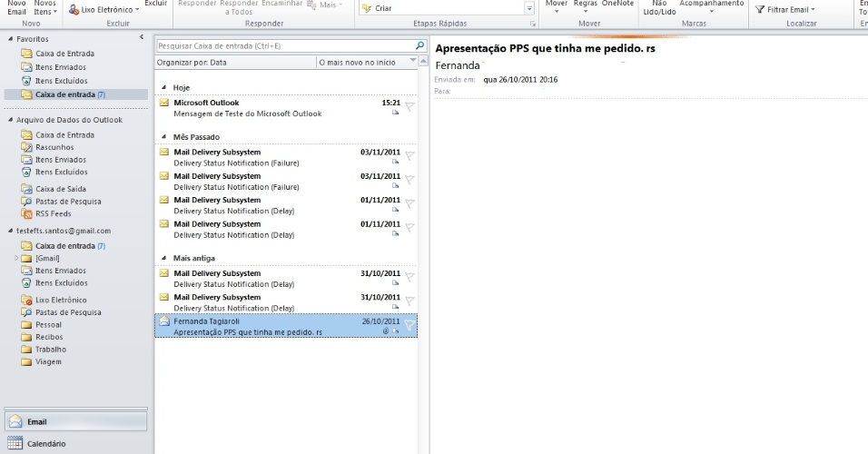Open the Recibos folder
The image size is (868, 454).
pos(49,337)
